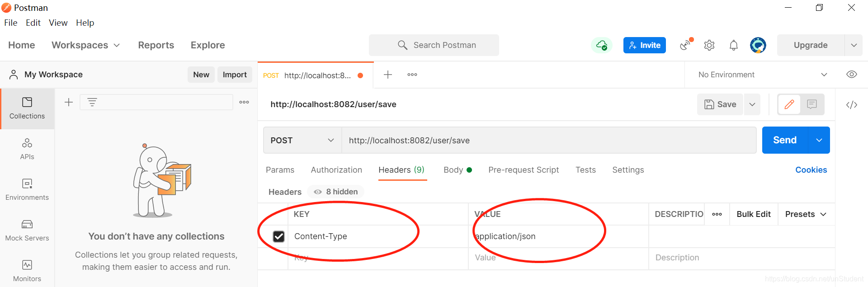Create a new collection with plus icon
The width and height of the screenshot is (868, 287).
click(x=69, y=102)
